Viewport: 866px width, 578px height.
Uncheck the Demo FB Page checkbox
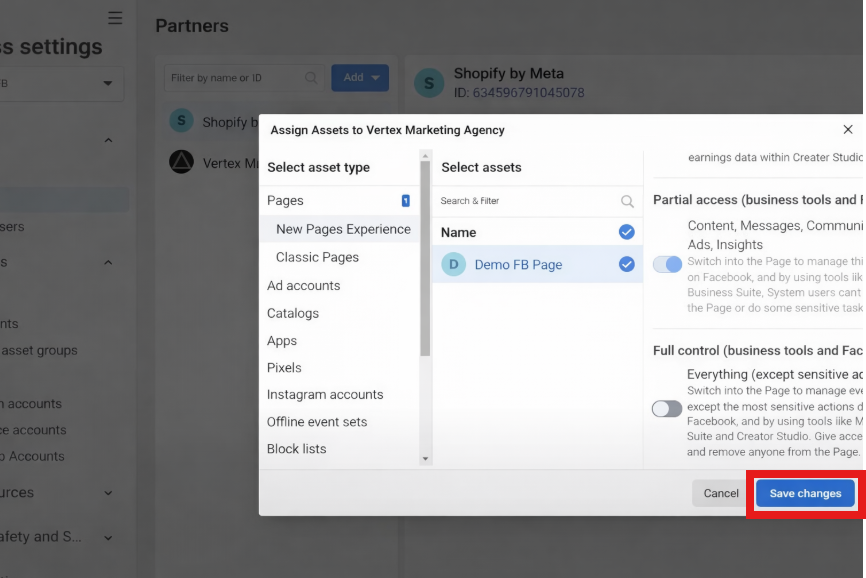coord(626,265)
